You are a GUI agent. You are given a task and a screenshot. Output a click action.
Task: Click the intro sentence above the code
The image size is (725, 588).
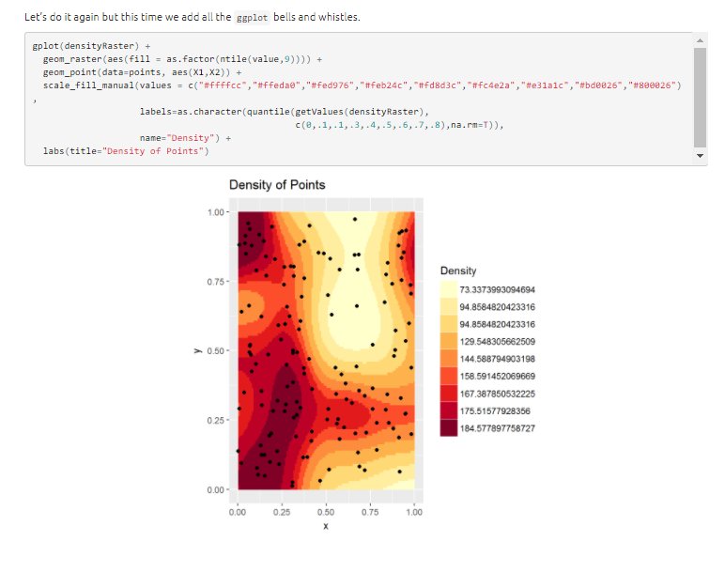[193, 17]
